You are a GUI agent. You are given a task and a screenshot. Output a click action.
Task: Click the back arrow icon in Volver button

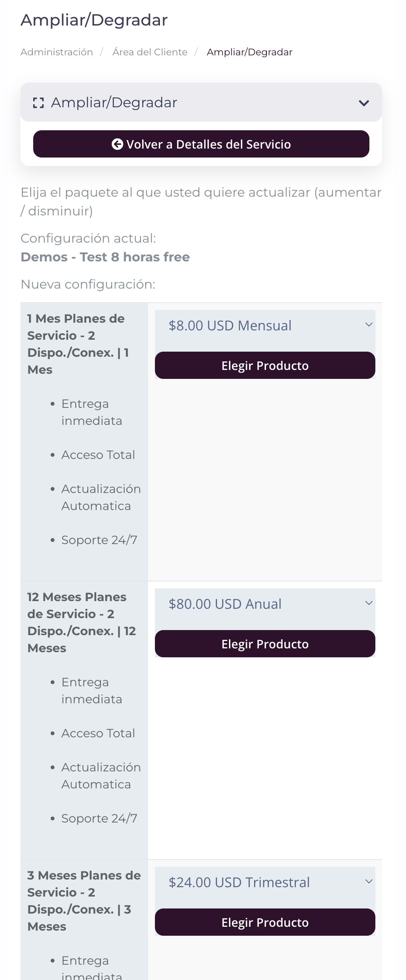[117, 144]
